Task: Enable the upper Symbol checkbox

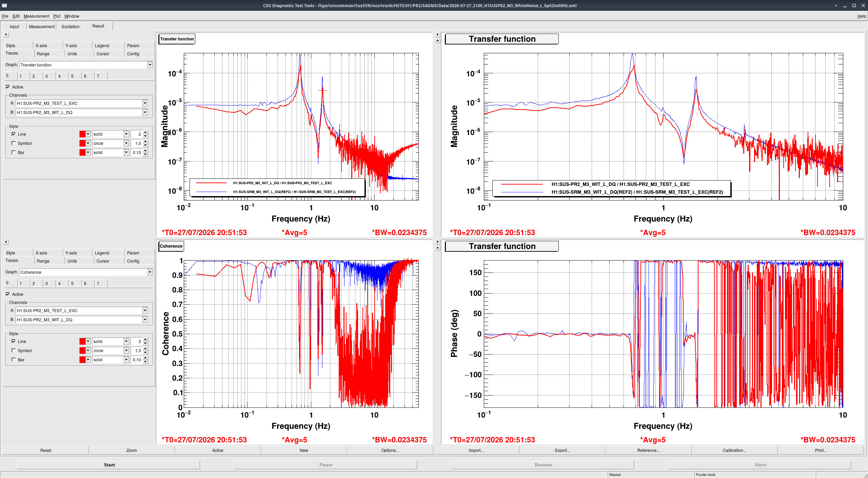Action: (14, 143)
